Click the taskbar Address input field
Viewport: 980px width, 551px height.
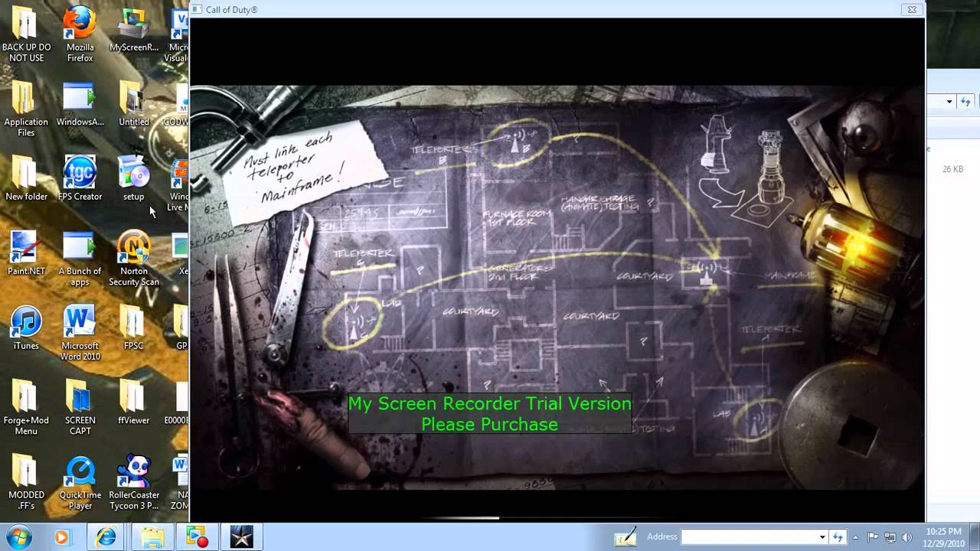pyautogui.click(x=748, y=537)
